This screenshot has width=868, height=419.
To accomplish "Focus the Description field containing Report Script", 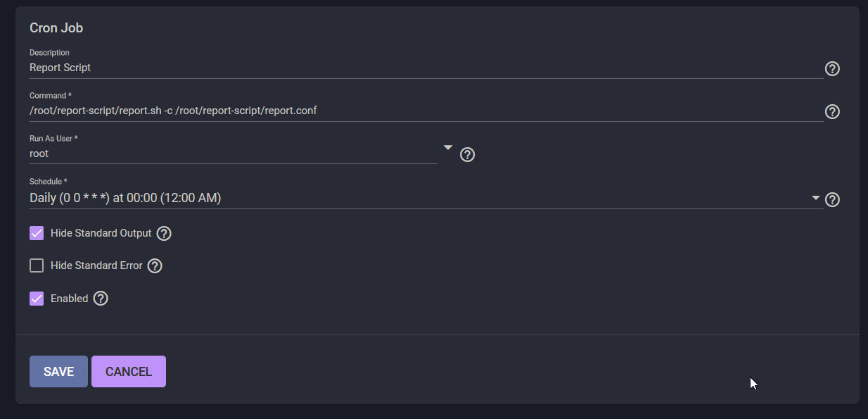I will [x=426, y=68].
